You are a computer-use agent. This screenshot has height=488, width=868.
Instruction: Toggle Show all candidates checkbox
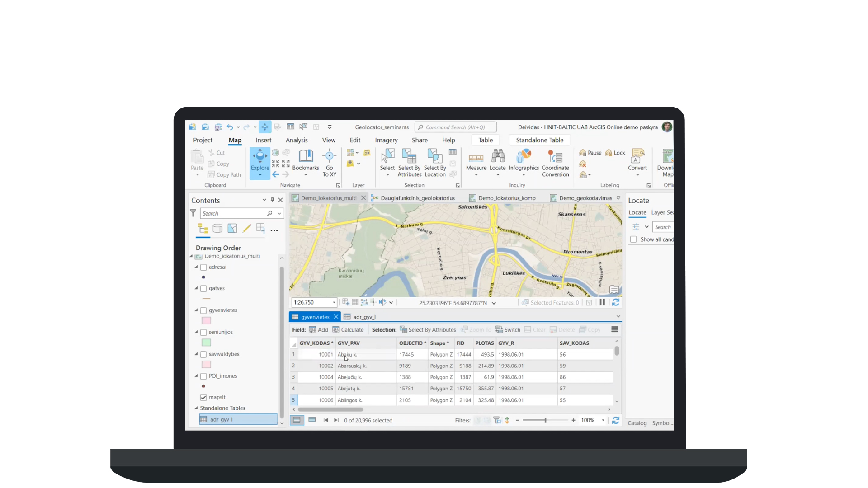pyautogui.click(x=633, y=239)
